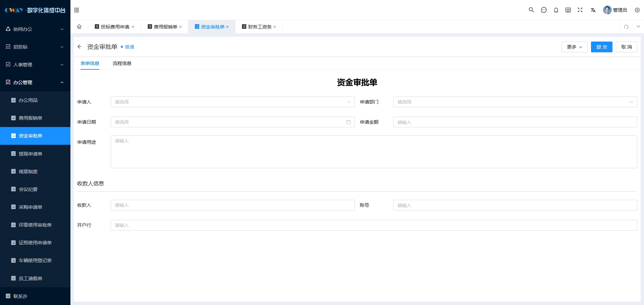This screenshot has height=305, width=644.
Task: Expand the 更多 dropdown button
Action: 574,47
